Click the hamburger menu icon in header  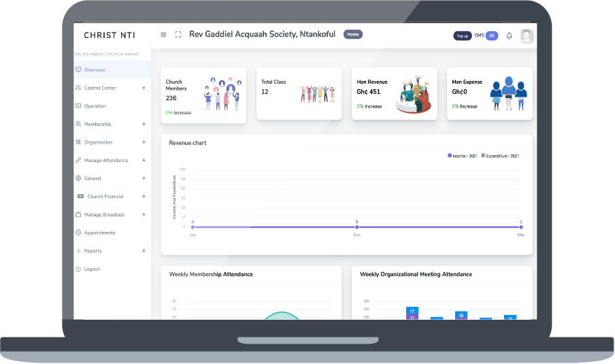tap(163, 35)
